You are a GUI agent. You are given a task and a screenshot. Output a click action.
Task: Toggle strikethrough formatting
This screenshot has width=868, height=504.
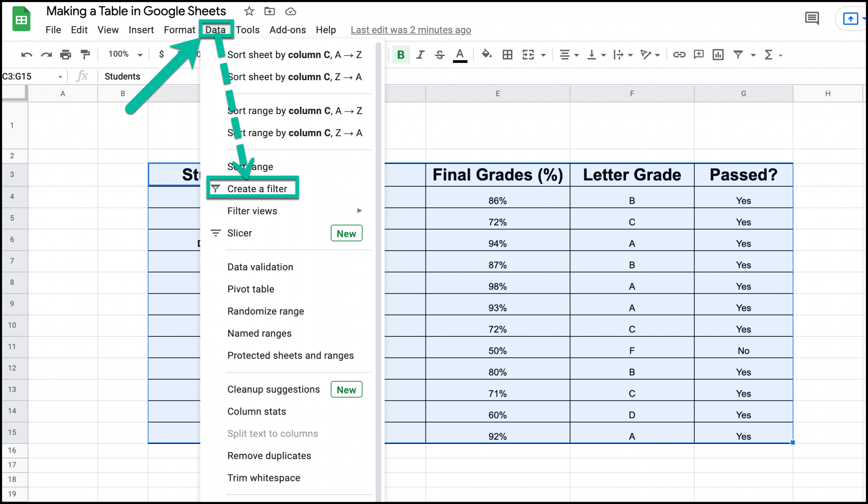click(440, 54)
